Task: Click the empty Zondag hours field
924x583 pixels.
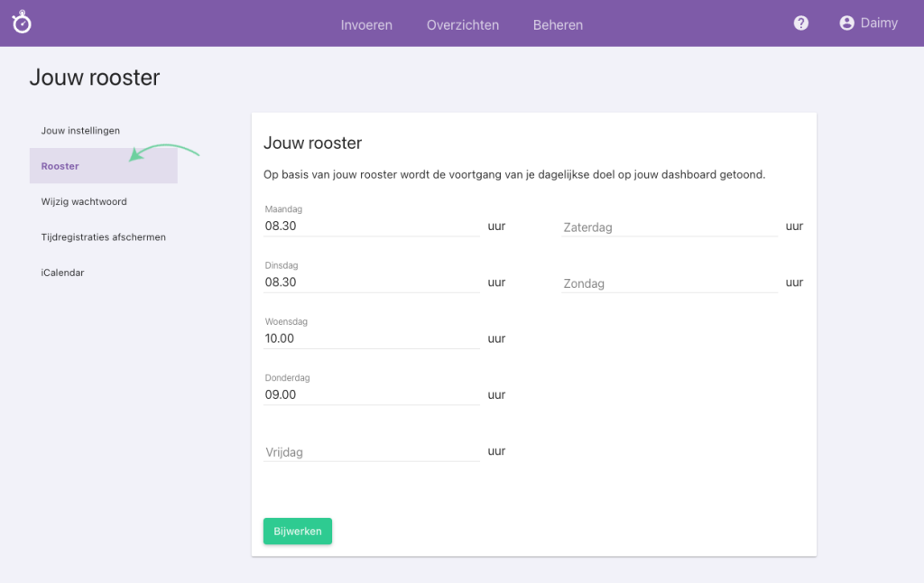Action: tap(669, 282)
